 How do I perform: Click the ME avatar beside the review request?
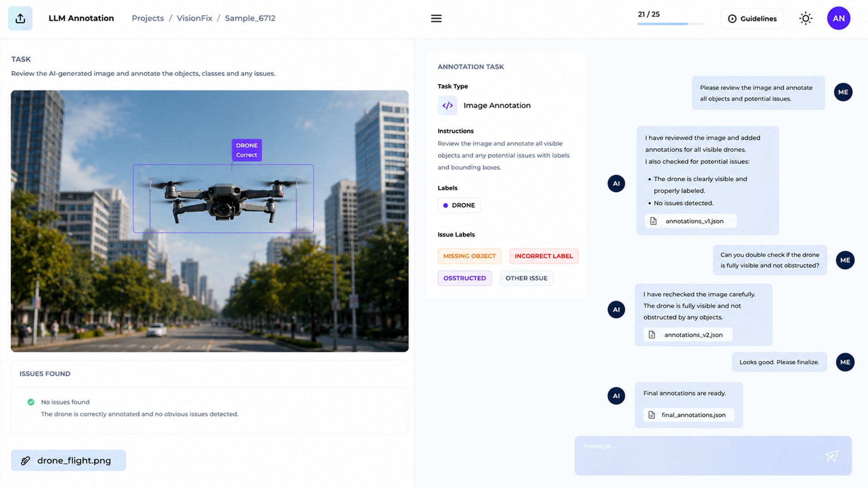tap(843, 92)
